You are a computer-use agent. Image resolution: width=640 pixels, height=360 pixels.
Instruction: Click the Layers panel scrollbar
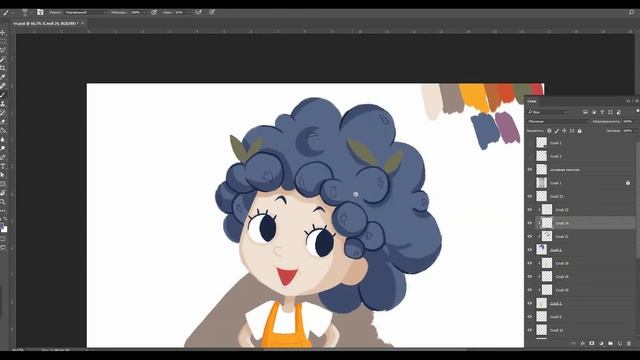[638, 200]
